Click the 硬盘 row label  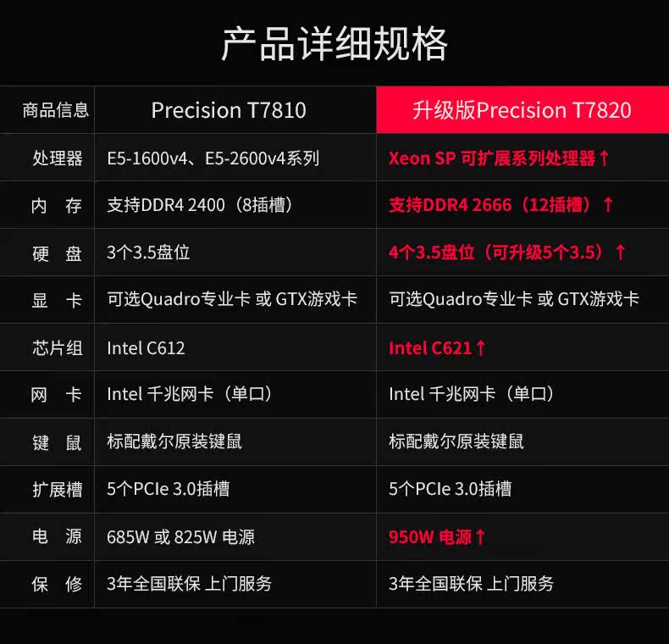click(x=57, y=253)
